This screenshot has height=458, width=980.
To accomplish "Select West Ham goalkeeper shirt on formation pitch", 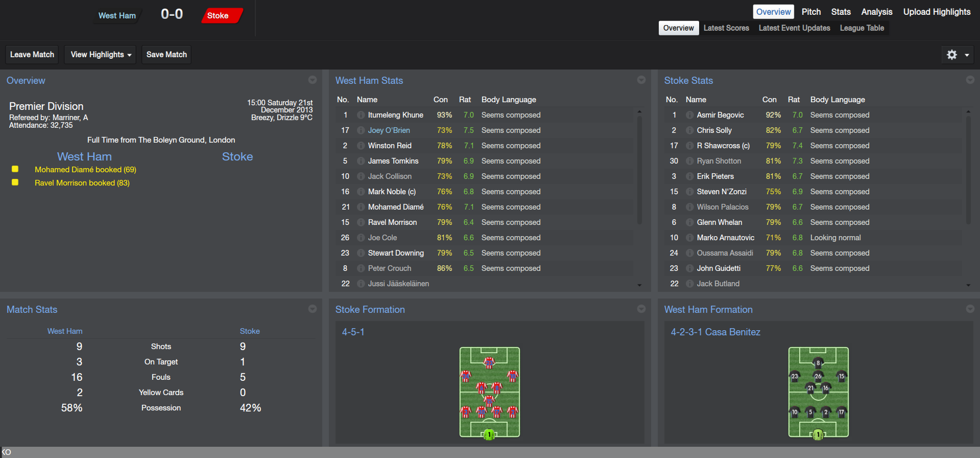I will (818, 434).
